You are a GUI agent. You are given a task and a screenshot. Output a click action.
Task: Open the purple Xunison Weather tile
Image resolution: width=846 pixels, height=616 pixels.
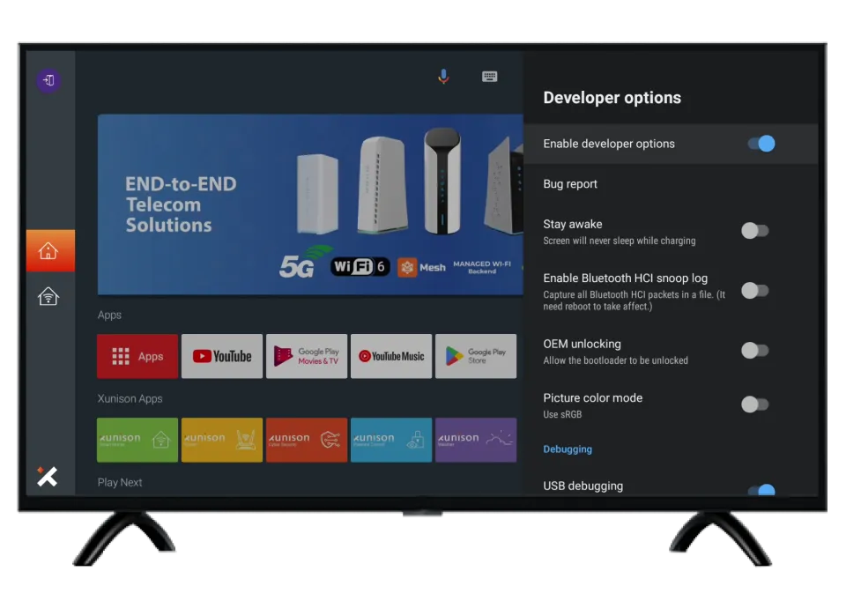click(x=476, y=440)
